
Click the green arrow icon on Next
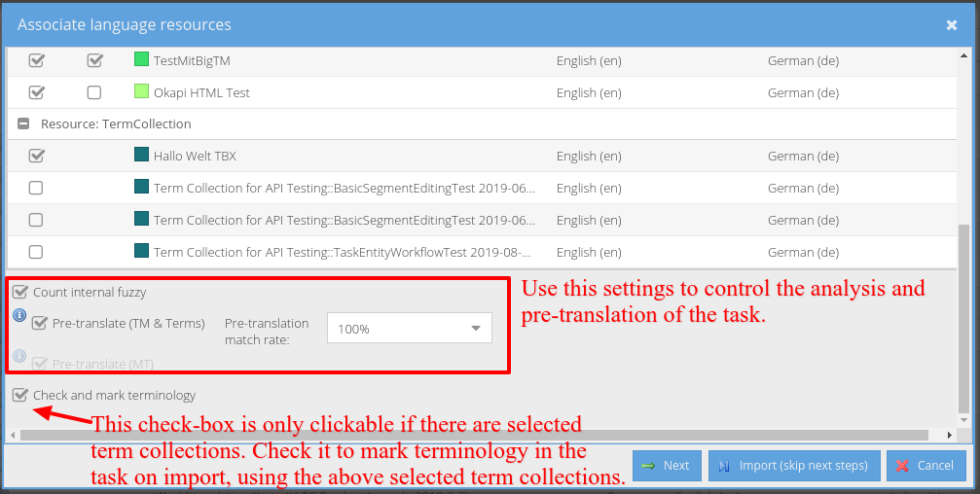click(649, 466)
